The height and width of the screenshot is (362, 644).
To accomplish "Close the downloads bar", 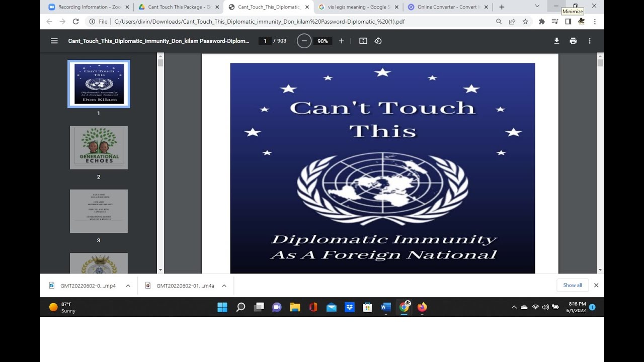I will click(x=596, y=285).
